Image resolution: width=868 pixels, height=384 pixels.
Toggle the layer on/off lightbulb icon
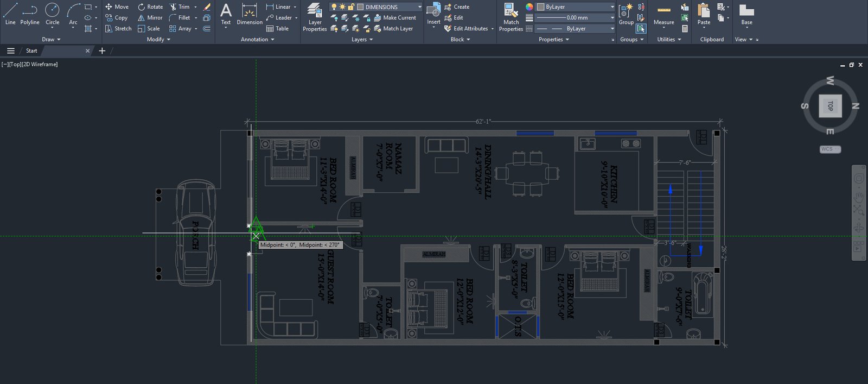[x=334, y=7]
